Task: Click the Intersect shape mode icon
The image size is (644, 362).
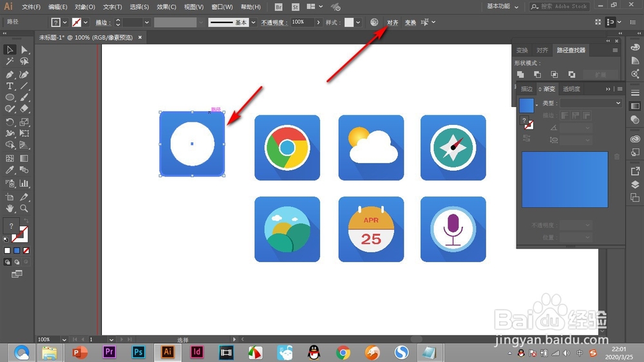Action: click(x=554, y=74)
